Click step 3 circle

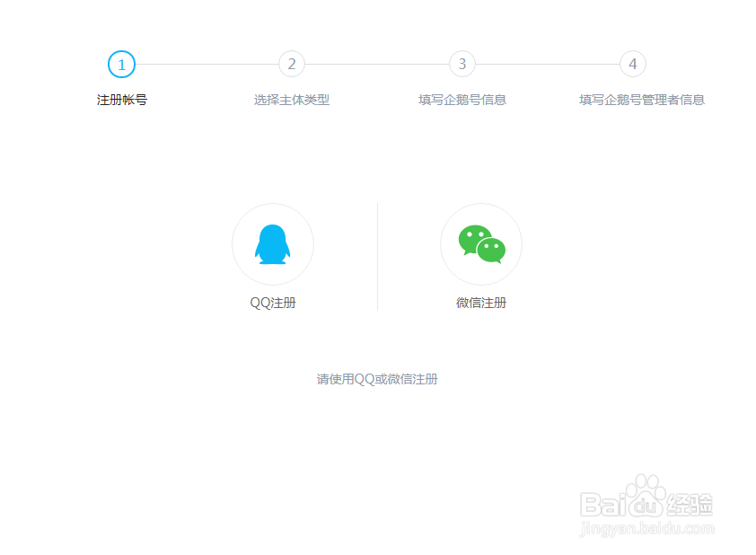click(x=462, y=64)
